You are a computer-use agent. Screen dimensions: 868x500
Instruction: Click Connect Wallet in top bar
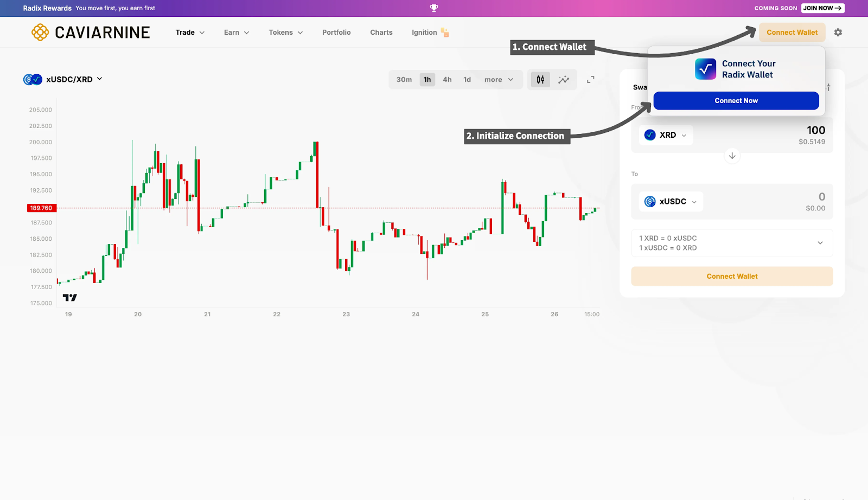(x=792, y=33)
